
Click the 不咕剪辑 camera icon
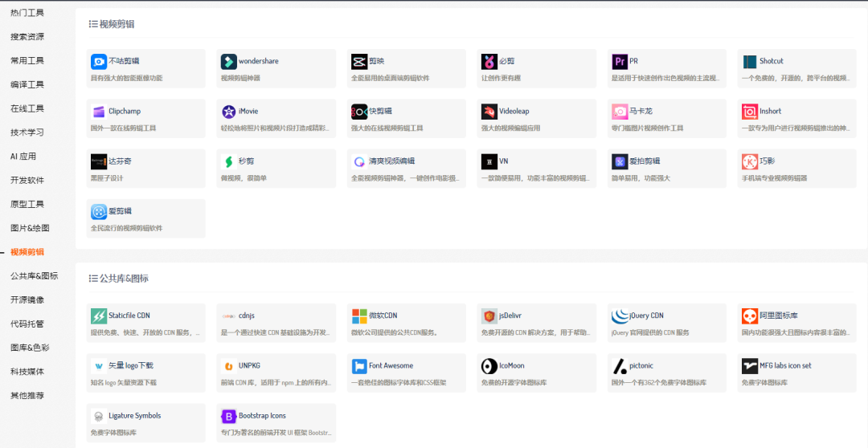tap(99, 61)
